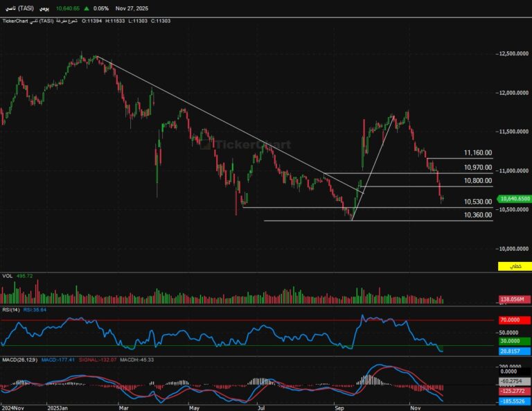
Task: Click the 11,160.00 resistance level label
Action: pos(478,152)
